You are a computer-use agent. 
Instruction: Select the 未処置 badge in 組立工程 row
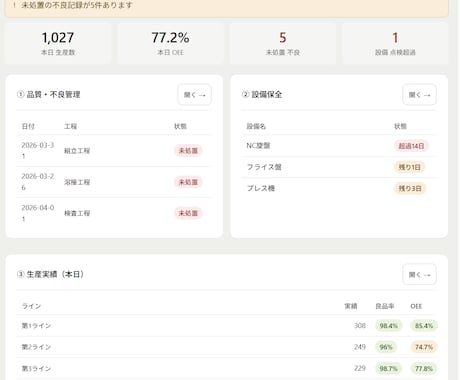click(x=188, y=151)
